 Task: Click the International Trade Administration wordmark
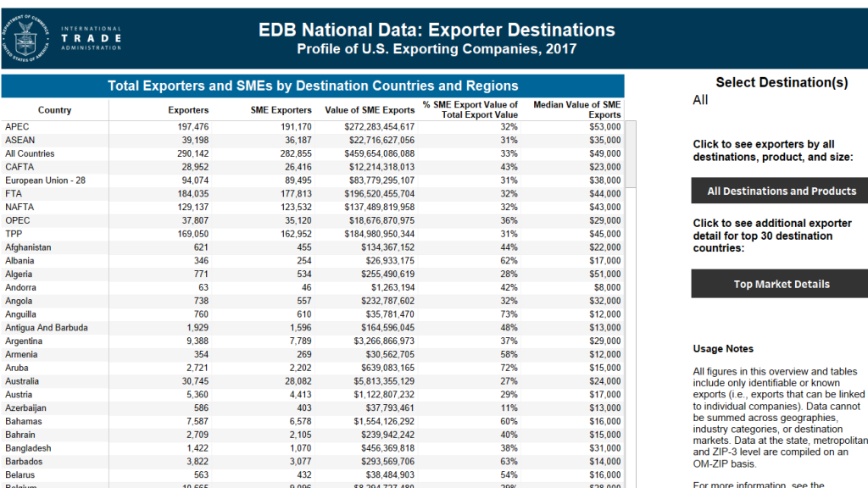click(91, 37)
